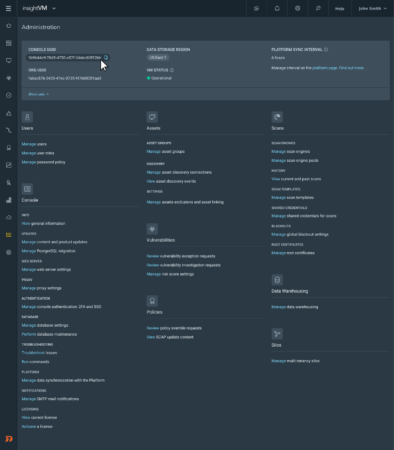Click the Home sidebar icon
This screenshot has width=394, height=450.
coord(9,26)
